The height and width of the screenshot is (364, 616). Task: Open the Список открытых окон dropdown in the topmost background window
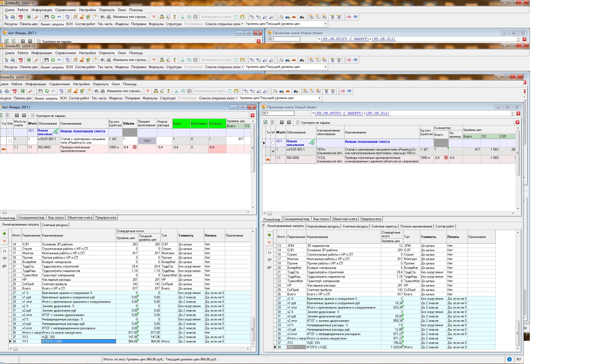[224, 24]
